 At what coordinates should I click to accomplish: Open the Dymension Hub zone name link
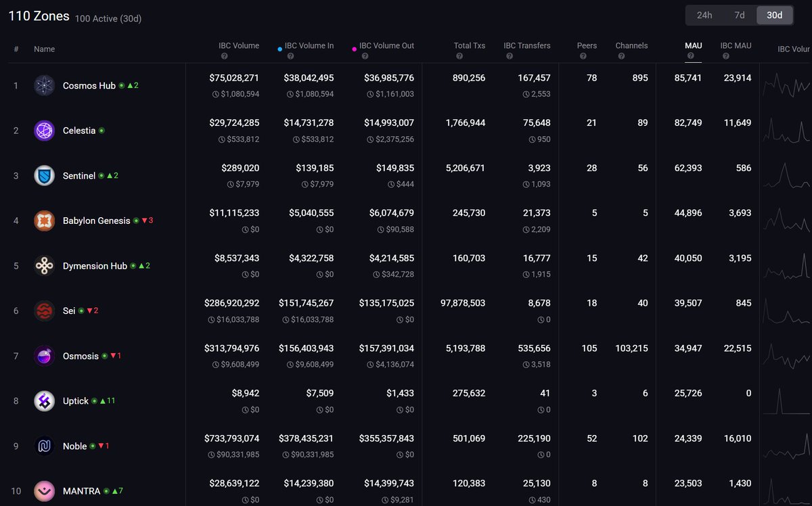pos(95,266)
